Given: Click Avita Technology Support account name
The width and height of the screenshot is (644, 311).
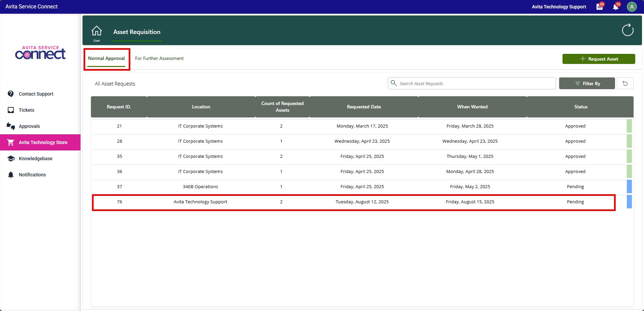Looking at the screenshot, I should [559, 7].
